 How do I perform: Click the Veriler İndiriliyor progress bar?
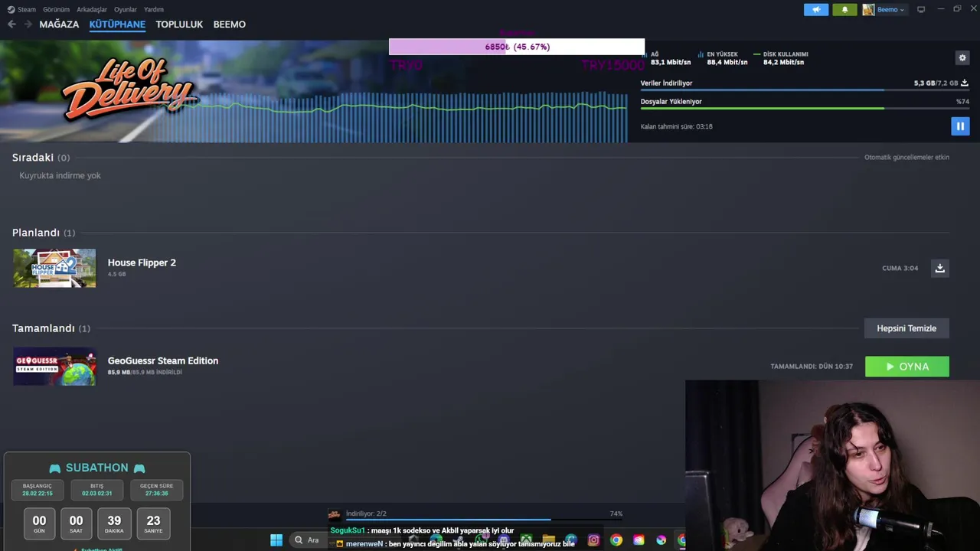[805, 90]
